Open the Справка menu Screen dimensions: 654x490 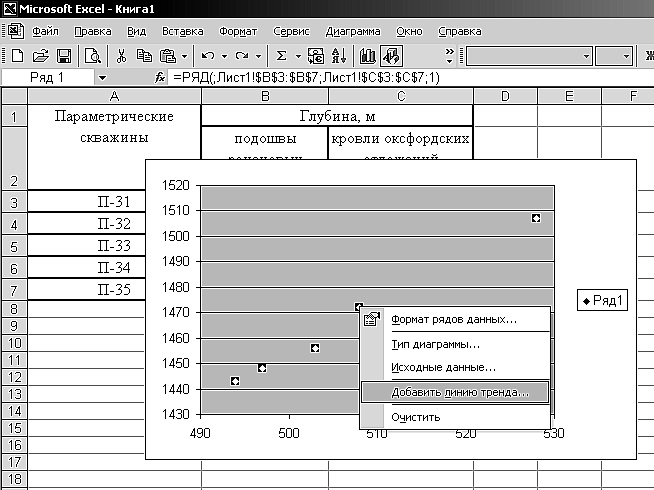(x=460, y=31)
